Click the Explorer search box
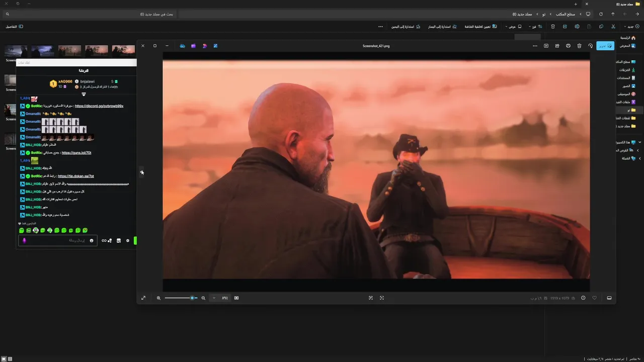The height and width of the screenshot is (362, 644). pos(91,14)
